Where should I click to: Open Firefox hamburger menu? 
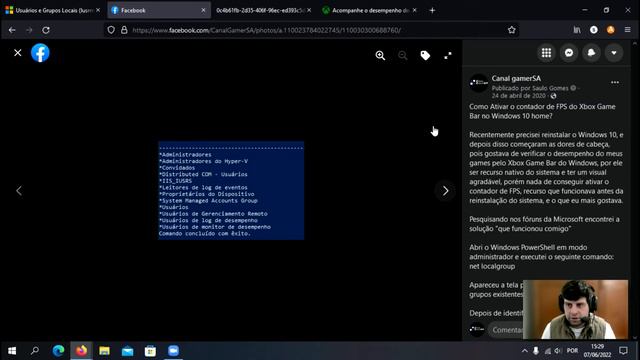pyautogui.click(x=628, y=30)
